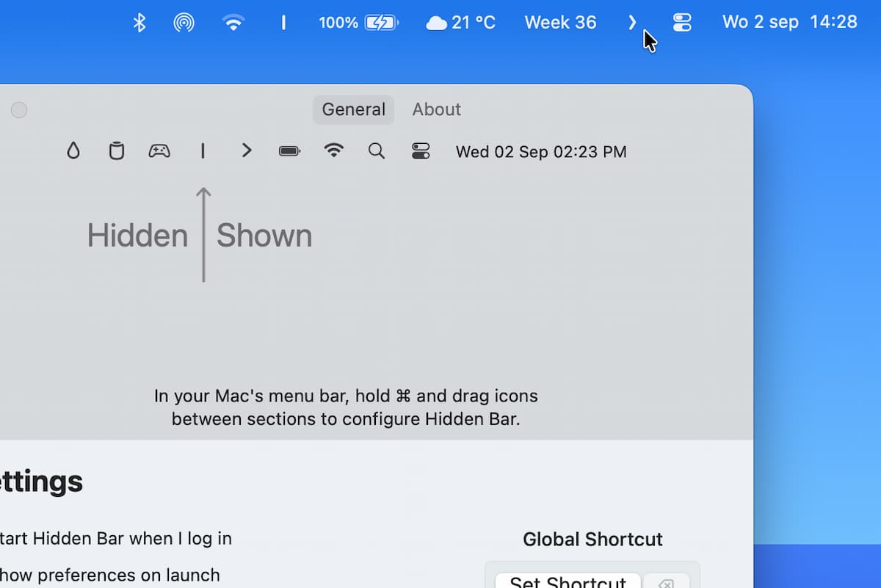Screen dimensions: 881x588
Task: Click the battery icon in preview bar
Action: pos(290,151)
